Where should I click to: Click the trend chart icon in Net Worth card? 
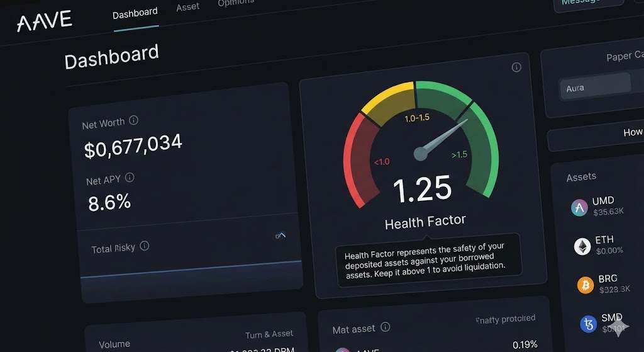click(x=280, y=236)
